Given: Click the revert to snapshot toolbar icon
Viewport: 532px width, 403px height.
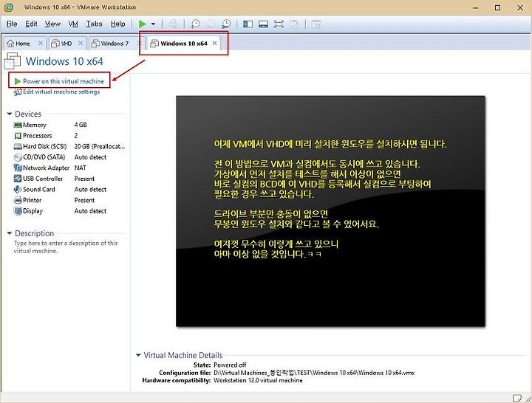Looking at the screenshot, I should tap(211, 24).
